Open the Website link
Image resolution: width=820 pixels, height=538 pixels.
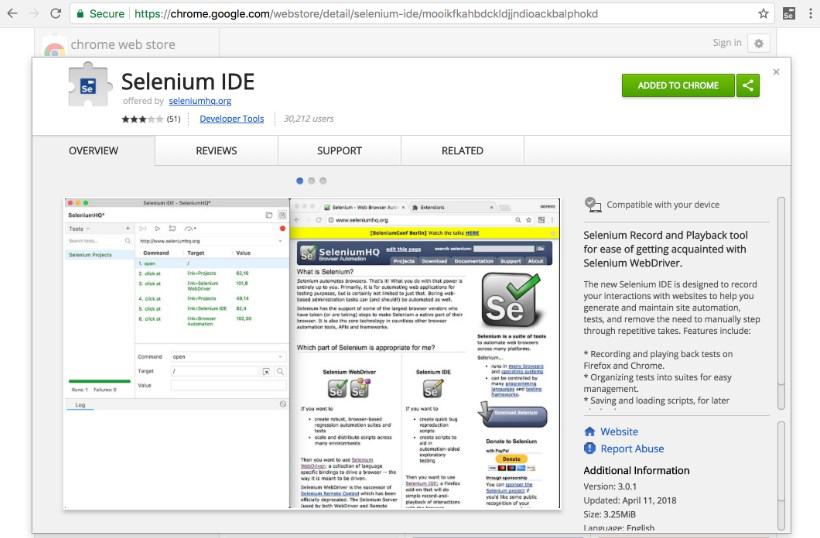(619, 432)
